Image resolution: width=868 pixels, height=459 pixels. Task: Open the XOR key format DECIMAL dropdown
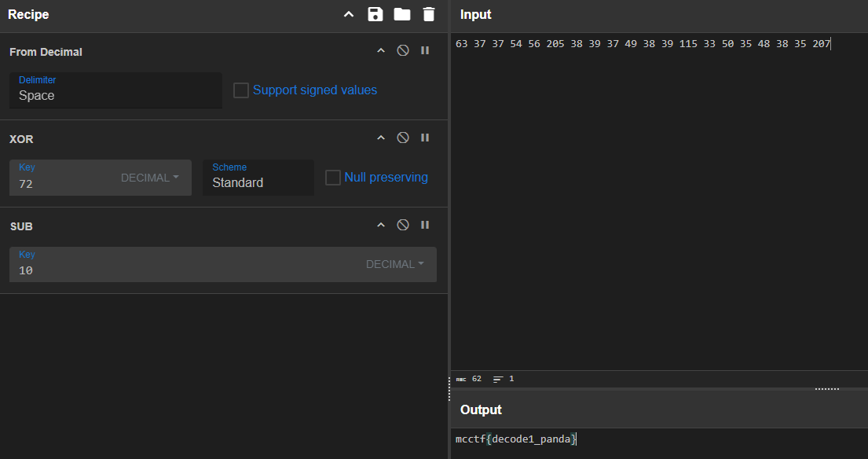pos(149,178)
